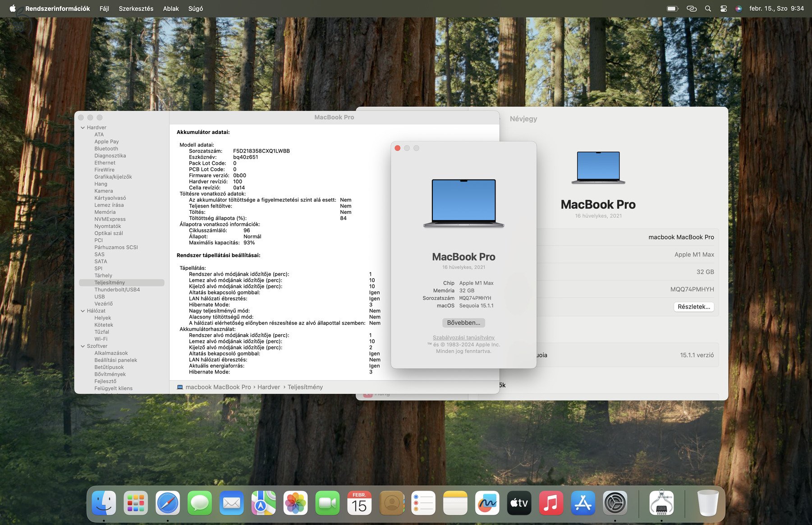Open System Settings from the Dock
812x525 pixels.
pos(615,503)
